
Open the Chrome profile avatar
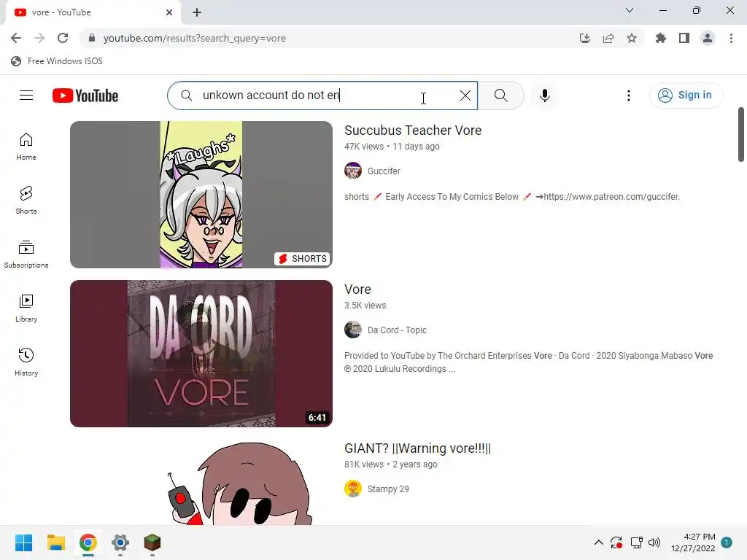click(x=708, y=38)
